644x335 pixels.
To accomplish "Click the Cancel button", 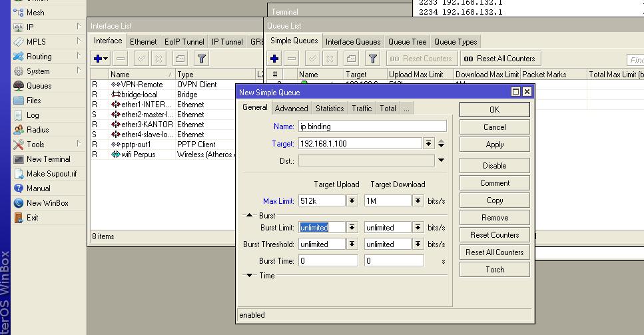I will pyautogui.click(x=495, y=127).
